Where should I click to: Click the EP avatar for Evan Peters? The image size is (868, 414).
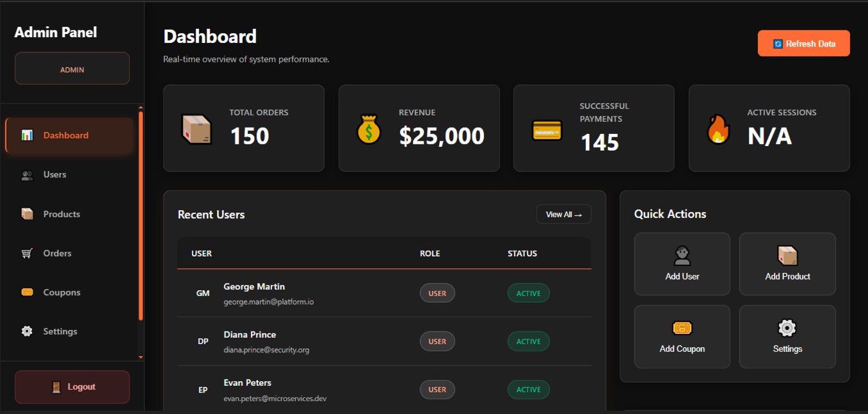point(203,390)
